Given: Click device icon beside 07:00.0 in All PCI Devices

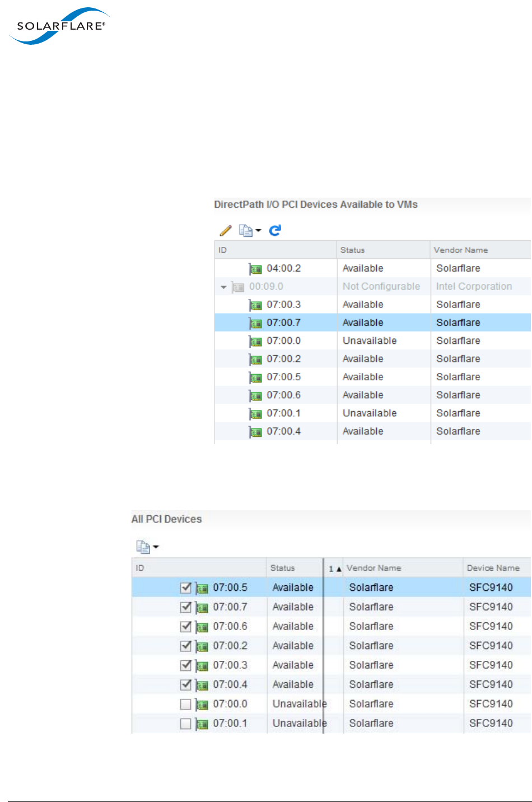Looking at the screenshot, I should point(202,705).
